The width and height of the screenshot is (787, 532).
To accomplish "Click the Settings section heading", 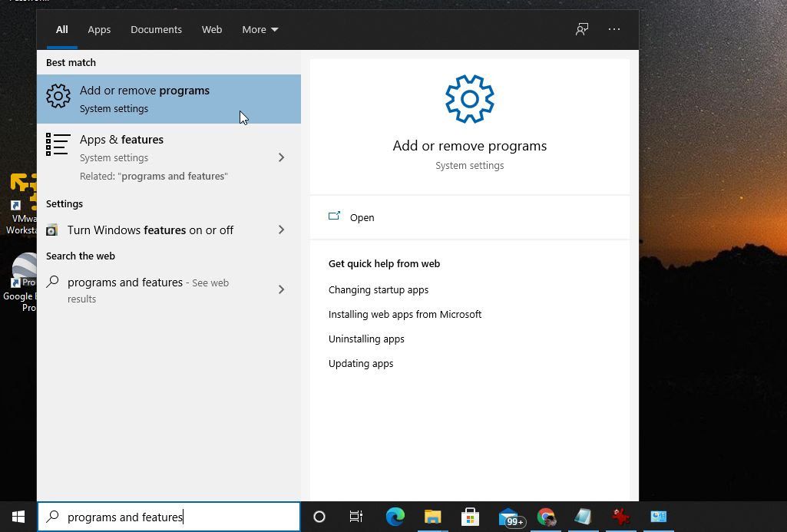I will (x=64, y=203).
